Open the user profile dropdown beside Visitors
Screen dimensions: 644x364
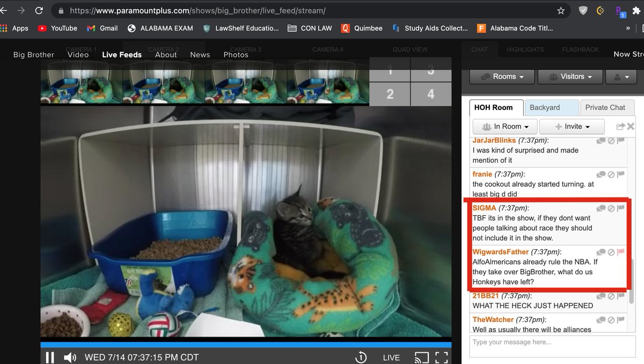[621, 77]
